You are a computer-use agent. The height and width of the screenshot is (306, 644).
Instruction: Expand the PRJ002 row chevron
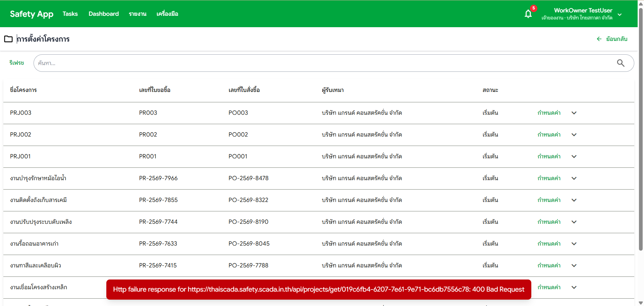point(574,135)
